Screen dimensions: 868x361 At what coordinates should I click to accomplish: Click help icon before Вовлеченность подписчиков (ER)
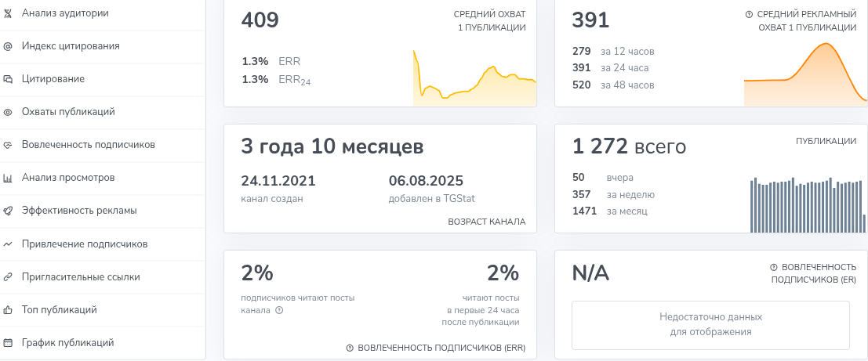tap(773, 268)
